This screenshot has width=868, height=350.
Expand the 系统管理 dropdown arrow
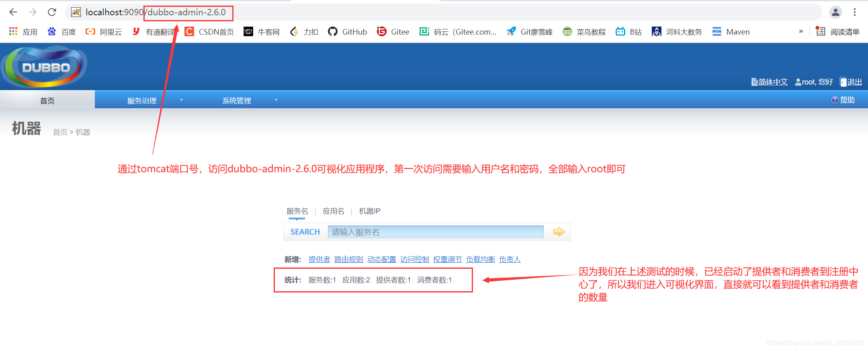276,100
